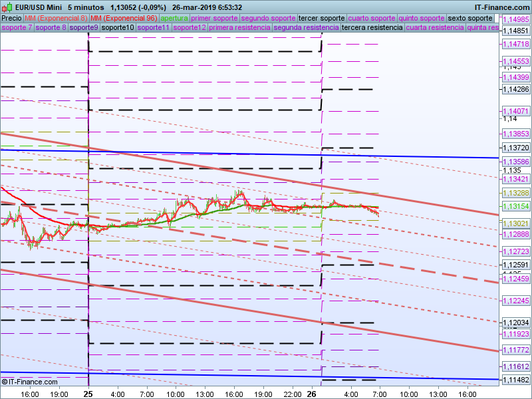Select the soporte10 label
Viewport: 532px width, 399px height.
118,28
